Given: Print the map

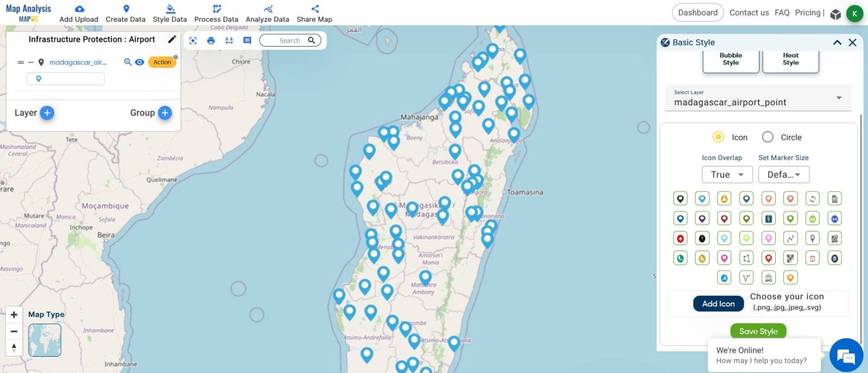Looking at the screenshot, I should tap(211, 41).
